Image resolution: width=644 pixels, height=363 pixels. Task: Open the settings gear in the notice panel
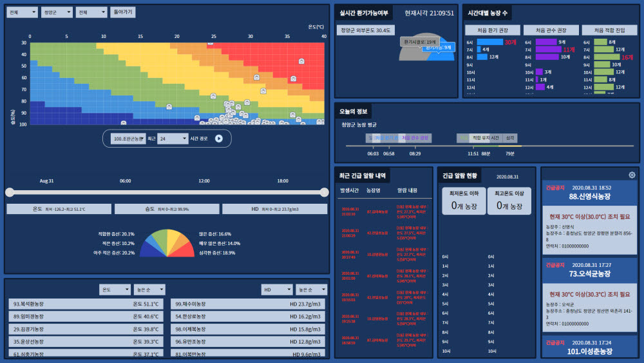tap(632, 175)
